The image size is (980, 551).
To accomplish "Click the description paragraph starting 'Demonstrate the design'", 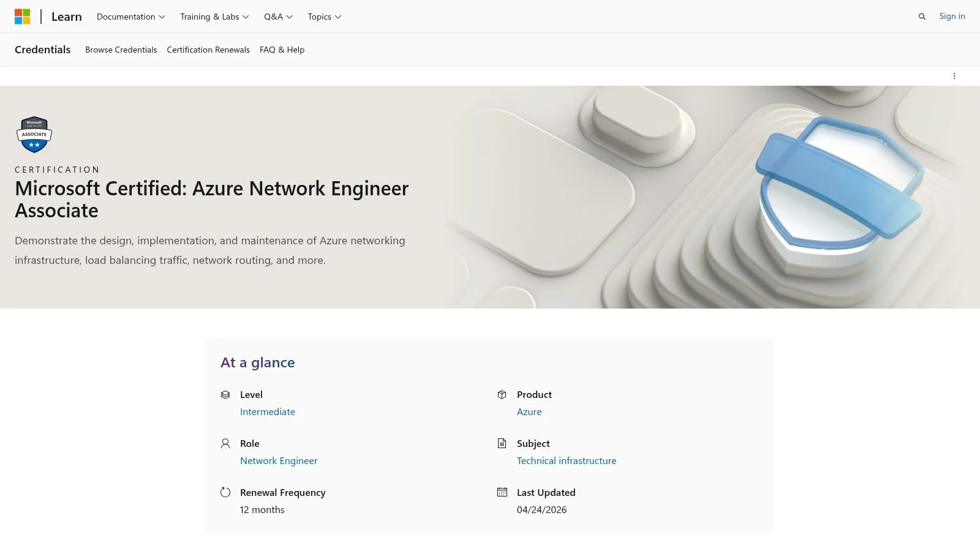I will pos(210,250).
